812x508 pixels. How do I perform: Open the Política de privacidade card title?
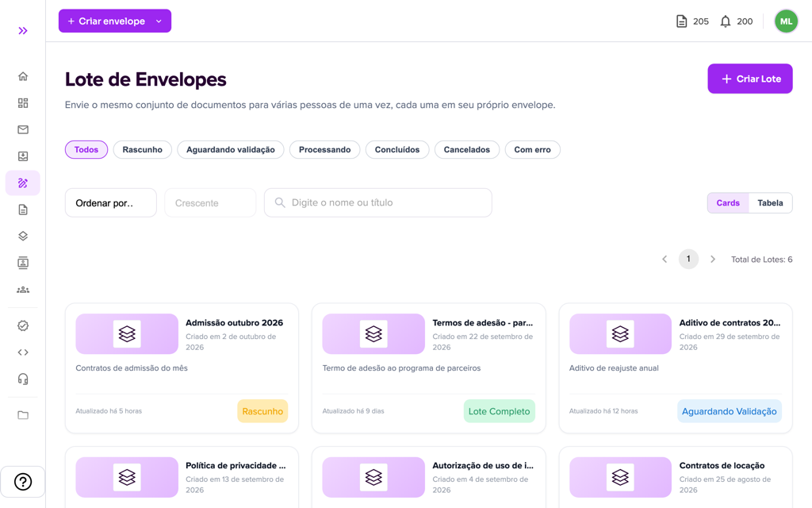(x=236, y=465)
